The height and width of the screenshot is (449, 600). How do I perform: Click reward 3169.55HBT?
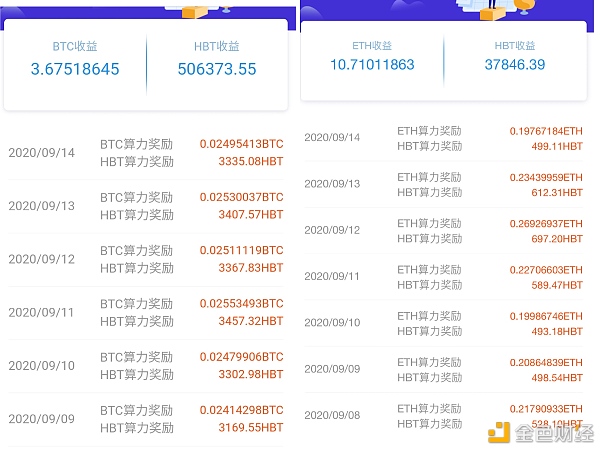point(251,427)
